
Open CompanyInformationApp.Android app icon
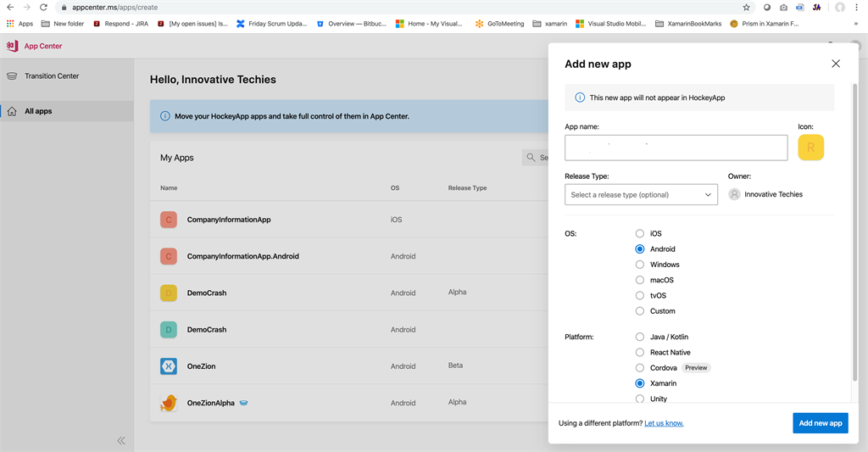pyautogui.click(x=169, y=256)
